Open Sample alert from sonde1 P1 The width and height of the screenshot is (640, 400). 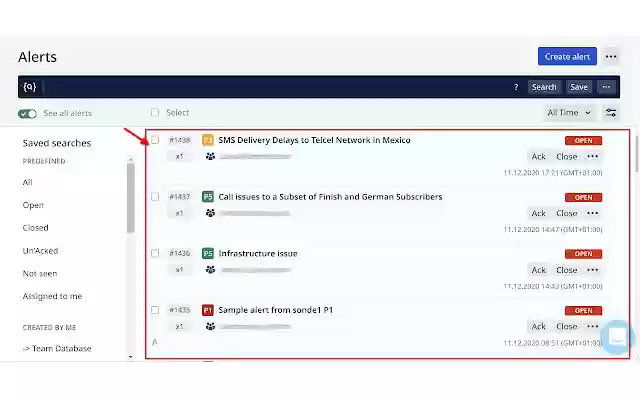(x=276, y=310)
